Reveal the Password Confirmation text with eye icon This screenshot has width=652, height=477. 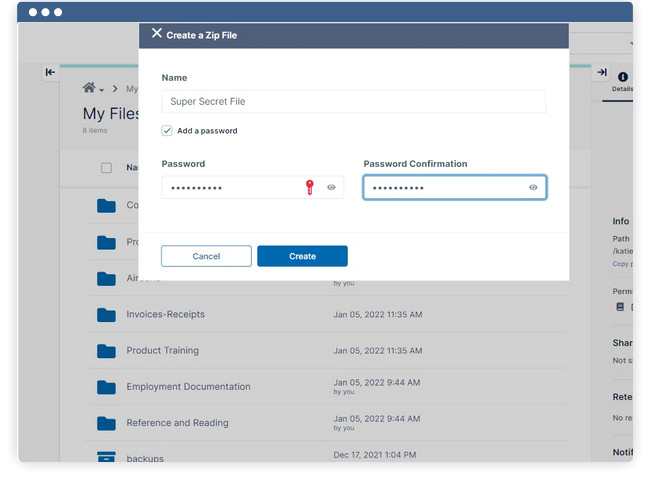pos(533,188)
